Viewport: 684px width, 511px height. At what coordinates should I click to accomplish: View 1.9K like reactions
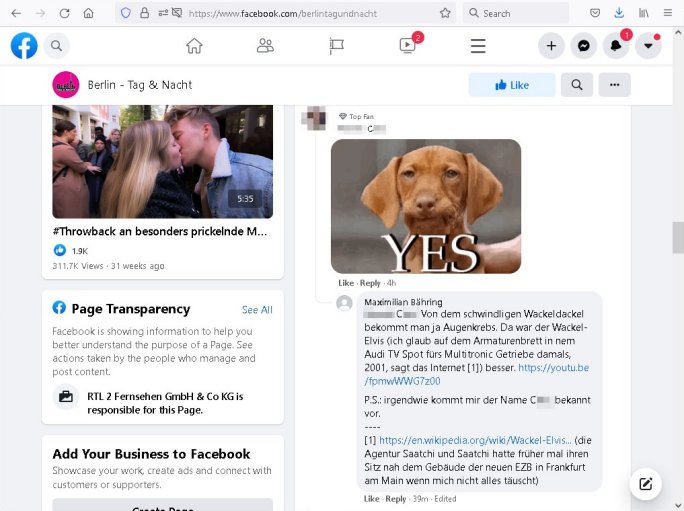(71, 250)
